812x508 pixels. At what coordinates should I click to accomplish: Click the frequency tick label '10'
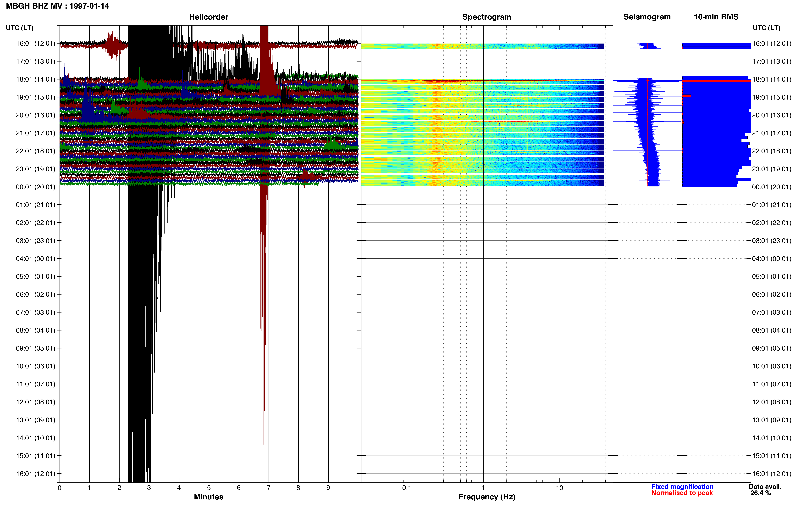coord(559,488)
